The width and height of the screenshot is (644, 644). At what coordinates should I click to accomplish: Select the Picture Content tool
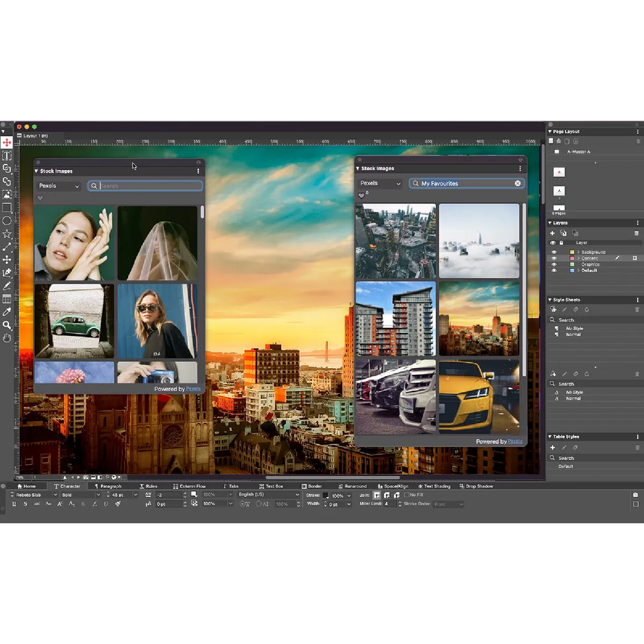point(7,195)
